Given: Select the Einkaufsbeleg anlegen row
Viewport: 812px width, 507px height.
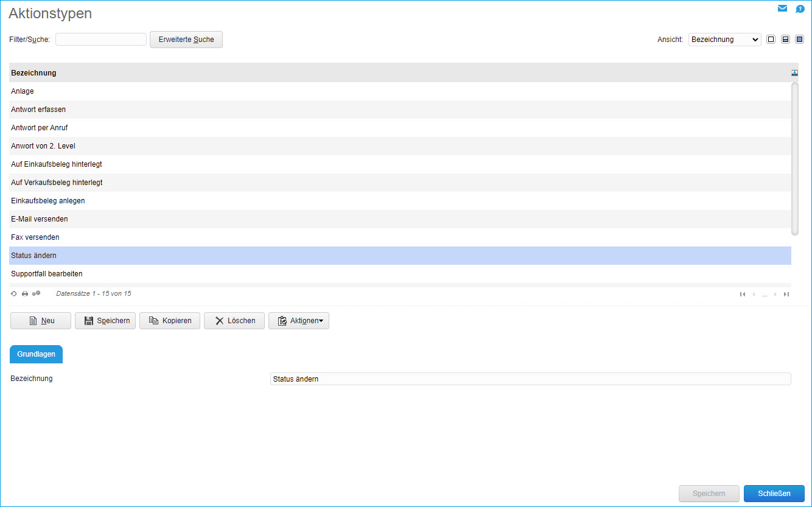Looking at the screenshot, I should (400, 201).
